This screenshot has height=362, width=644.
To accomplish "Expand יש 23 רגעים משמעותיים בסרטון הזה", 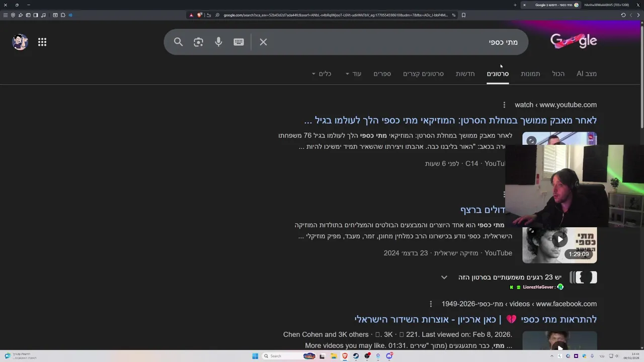I will 444,277.
